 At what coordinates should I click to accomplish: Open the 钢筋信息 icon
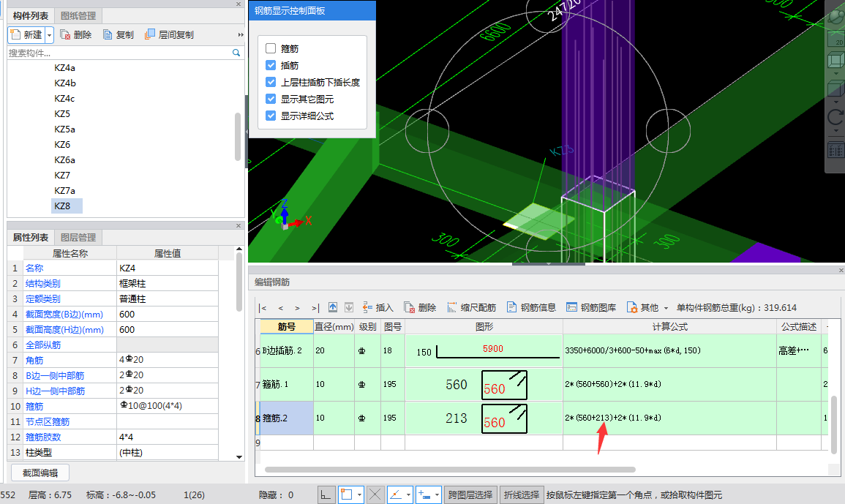pyautogui.click(x=512, y=307)
